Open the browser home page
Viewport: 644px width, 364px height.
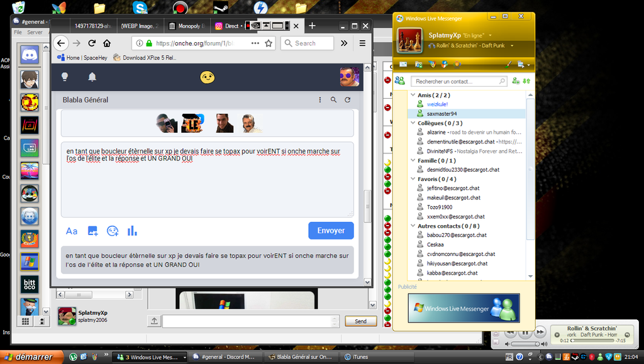tap(107, 43)
